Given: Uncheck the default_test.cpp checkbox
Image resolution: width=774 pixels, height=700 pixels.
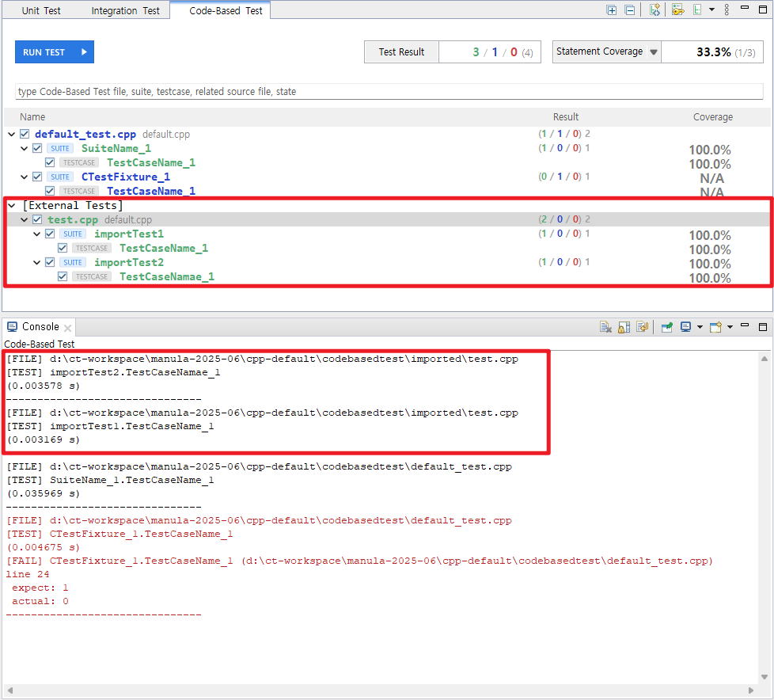Looking at the screenshot, I should 25,134.
